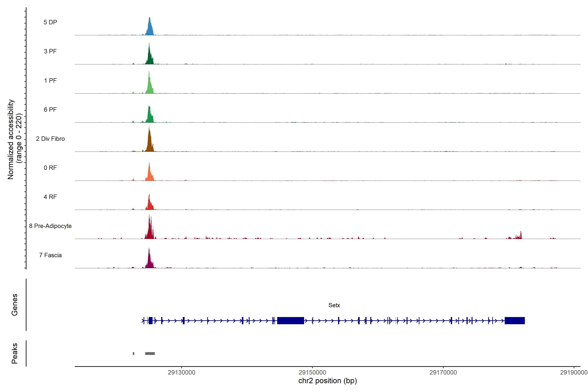Viewport: 588px width, 392px height.
Task: Click the chr2 position (bp) axis title
Action: pos(327,381)
